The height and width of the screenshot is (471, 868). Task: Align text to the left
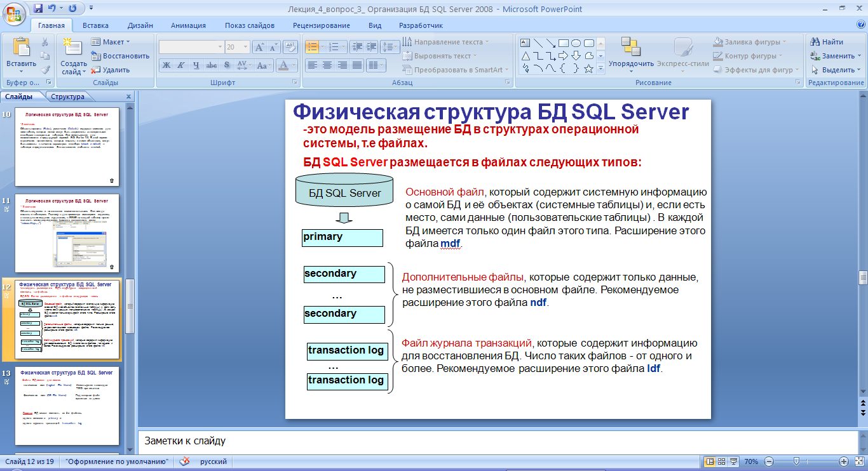(312, 65)
